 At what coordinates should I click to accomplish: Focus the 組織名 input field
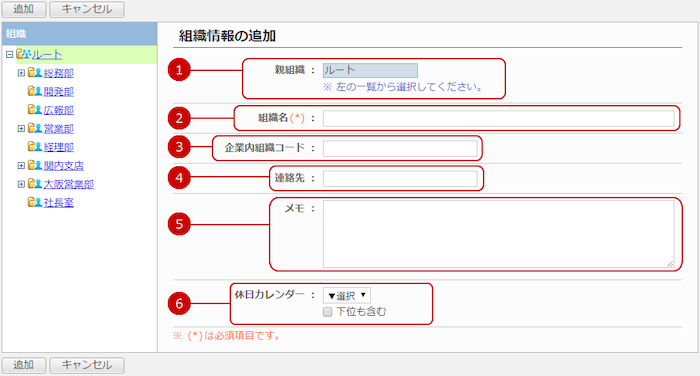coord(499,118)
